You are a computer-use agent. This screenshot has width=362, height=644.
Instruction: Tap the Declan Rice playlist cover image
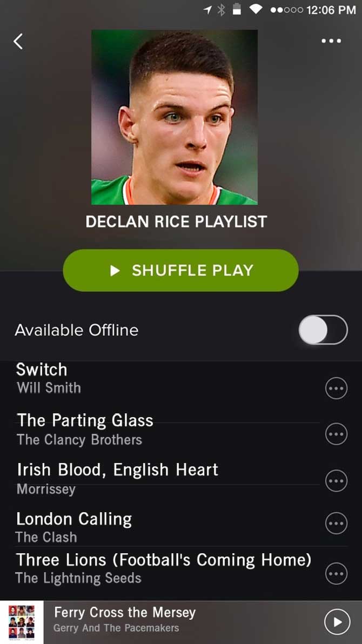(x=175, y=117)
